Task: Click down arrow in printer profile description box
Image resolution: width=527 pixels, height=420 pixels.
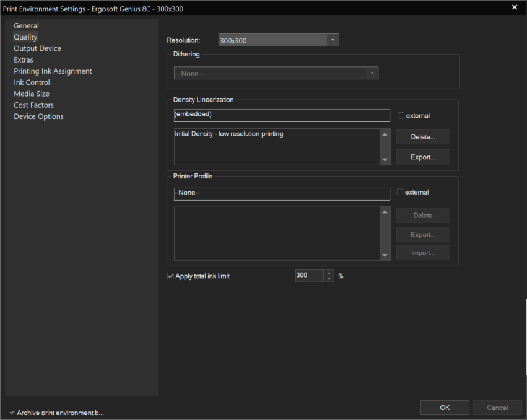Action: coord(385,256)
